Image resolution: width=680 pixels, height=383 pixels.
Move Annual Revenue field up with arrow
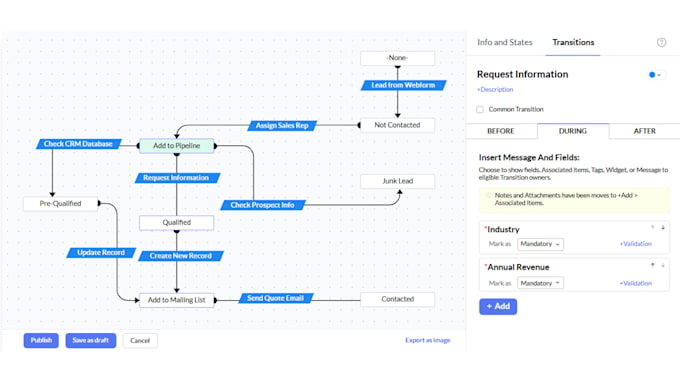point(652,265)
